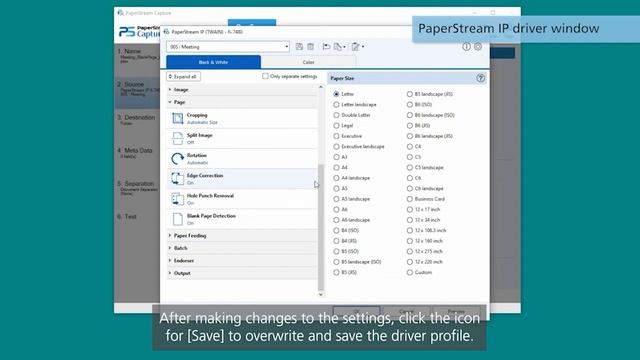Click the Expand all button
This screenshot has height=360, width=640.
pyautogui.click(x=184, y=76)
